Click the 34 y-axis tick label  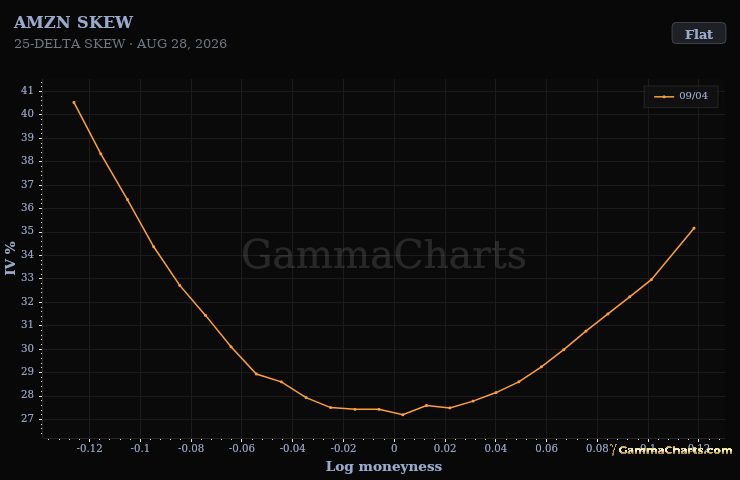27,254
